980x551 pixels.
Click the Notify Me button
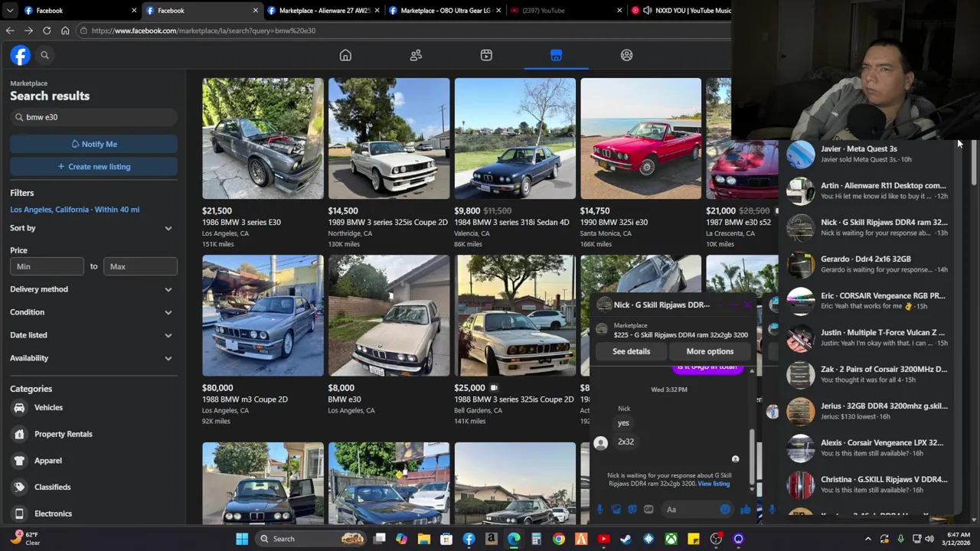(93, 144)
